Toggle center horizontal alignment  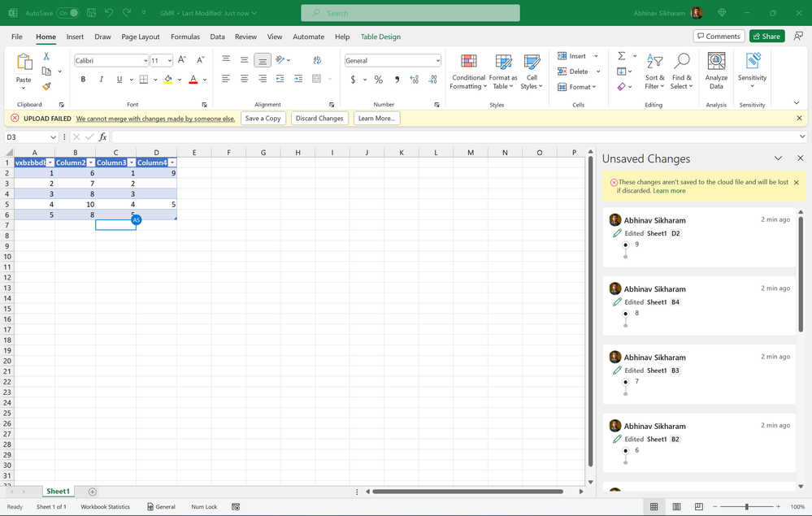[244, 79]
